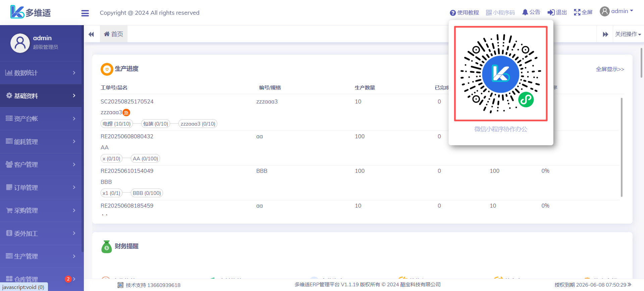Click the production progress list scrollbar
This screenshot has height=291, width=644.
pyautogui.click(x=621, y=147)
